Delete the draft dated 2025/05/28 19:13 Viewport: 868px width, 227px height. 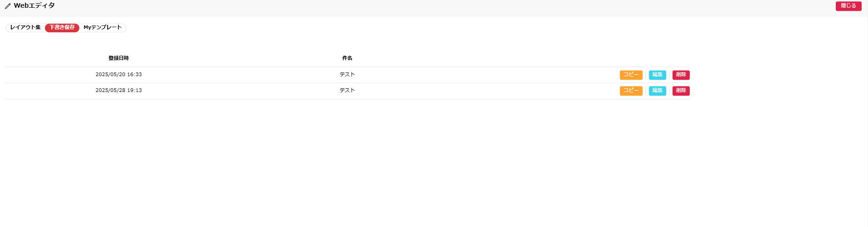click(x=681, y=91)
